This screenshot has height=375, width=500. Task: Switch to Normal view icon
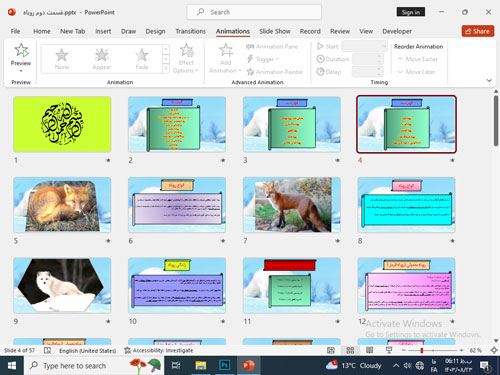(x=331, y=350)
